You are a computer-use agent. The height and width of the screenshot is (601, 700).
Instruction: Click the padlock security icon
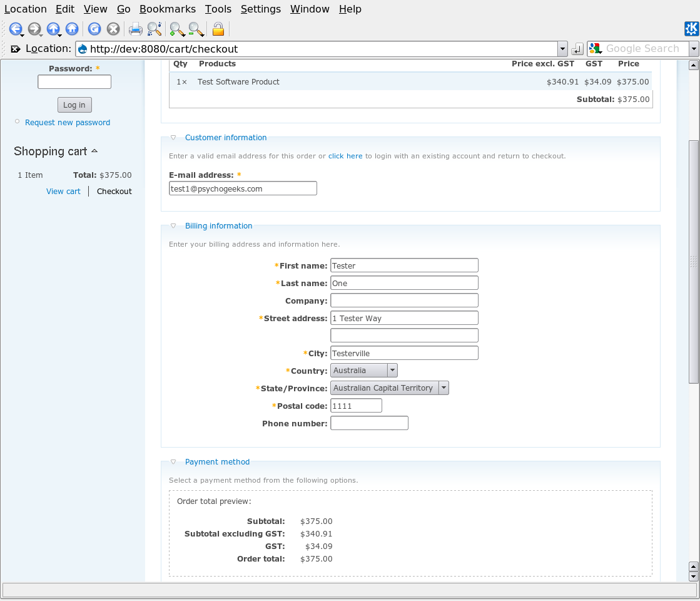218,29
